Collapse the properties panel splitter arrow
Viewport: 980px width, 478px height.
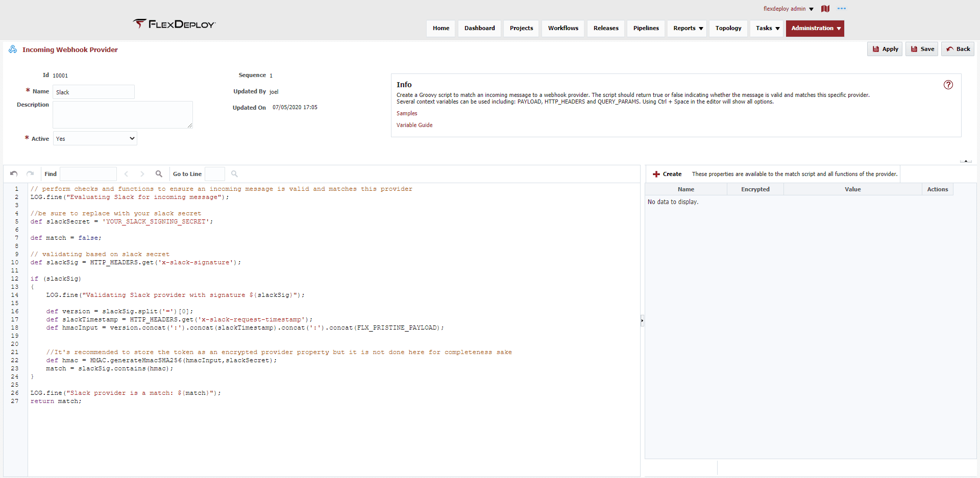(642, 320)
